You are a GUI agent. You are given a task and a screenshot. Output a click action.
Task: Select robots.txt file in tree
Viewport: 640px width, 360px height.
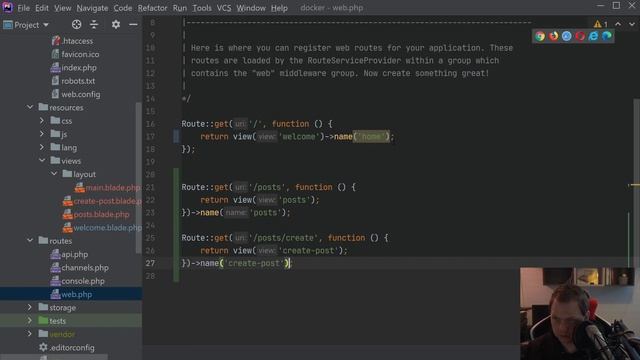point(73,81)
